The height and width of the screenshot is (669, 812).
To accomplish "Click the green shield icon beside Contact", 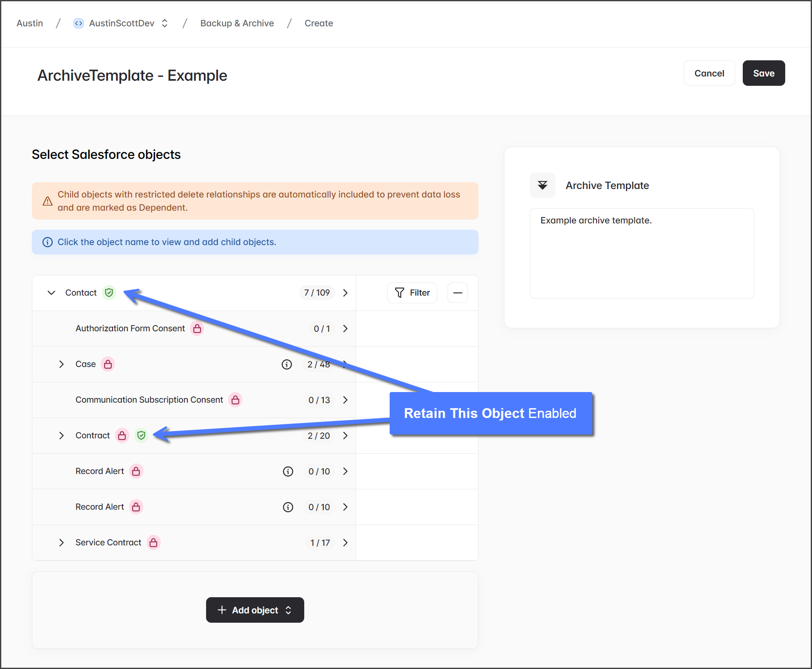I will pos(109,293).
